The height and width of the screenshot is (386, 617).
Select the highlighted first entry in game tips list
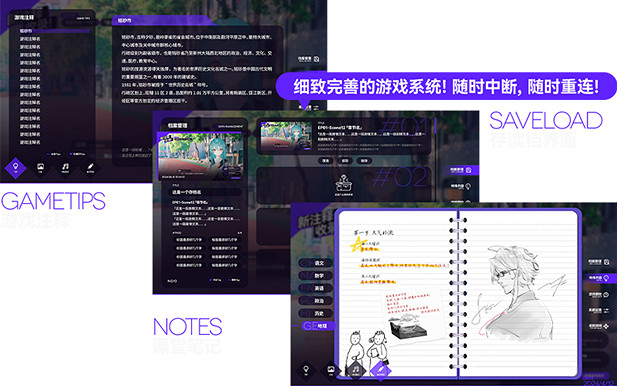[x=54, y=31]
